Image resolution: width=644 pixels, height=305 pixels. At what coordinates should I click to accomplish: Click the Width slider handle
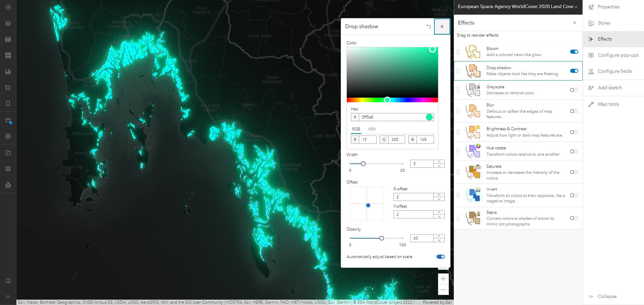coord(363,164)
